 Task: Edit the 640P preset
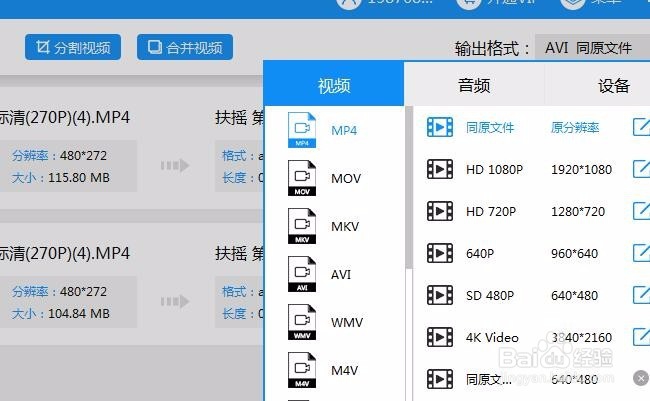[x=642, y=253]
